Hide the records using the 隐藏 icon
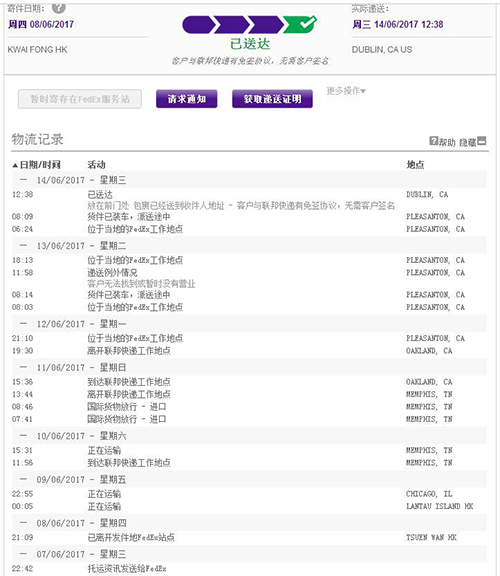The image size is (500, 576). coord(482,141)
